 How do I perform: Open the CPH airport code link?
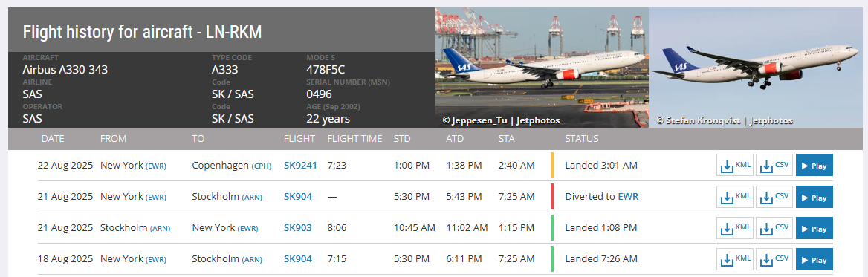click(x=262, y=166)
